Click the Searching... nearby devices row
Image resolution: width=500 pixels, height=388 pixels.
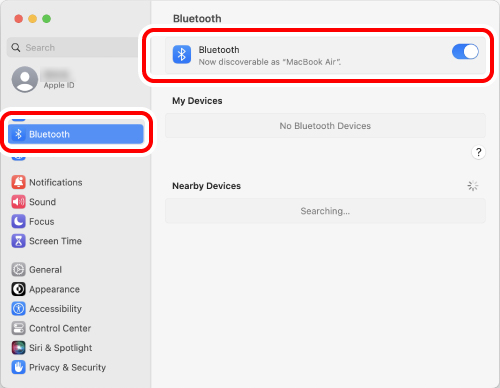[x=325, y=211]
